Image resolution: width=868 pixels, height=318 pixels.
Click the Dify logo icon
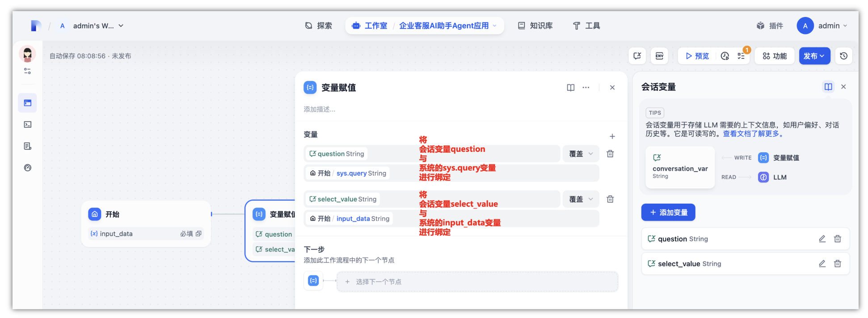[x=36, y=26]
